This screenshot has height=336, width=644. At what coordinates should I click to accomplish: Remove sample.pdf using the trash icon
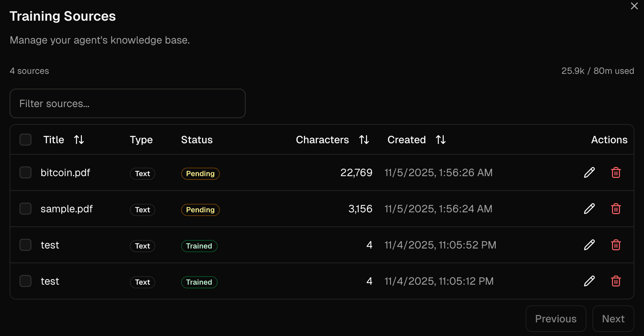coord(616,209)
